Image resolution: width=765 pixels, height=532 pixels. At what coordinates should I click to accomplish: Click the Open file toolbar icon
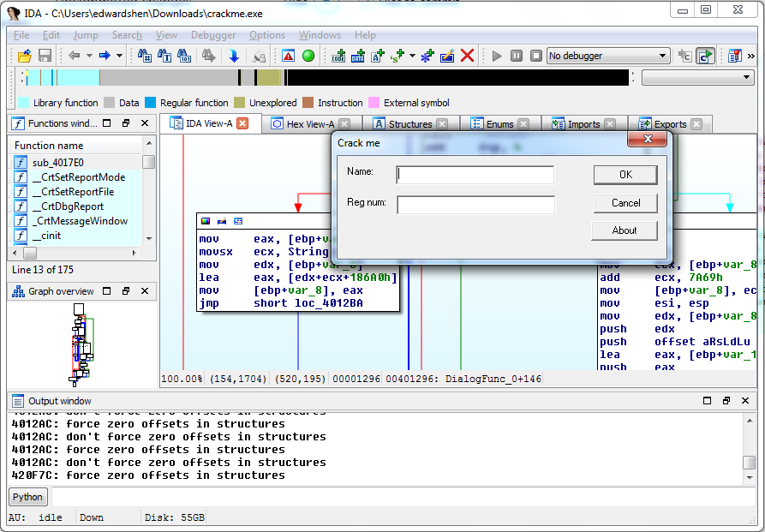[24, 56]
